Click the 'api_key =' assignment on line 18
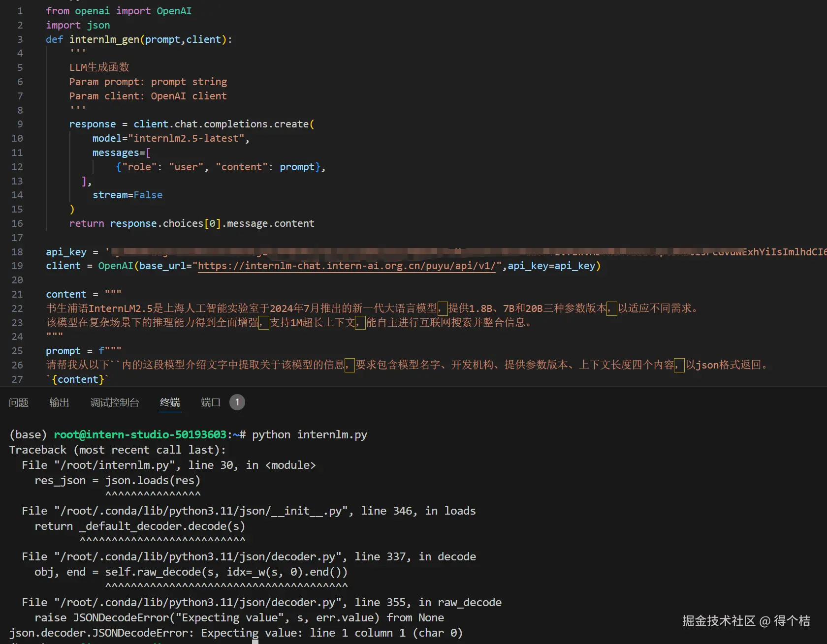 72,252
